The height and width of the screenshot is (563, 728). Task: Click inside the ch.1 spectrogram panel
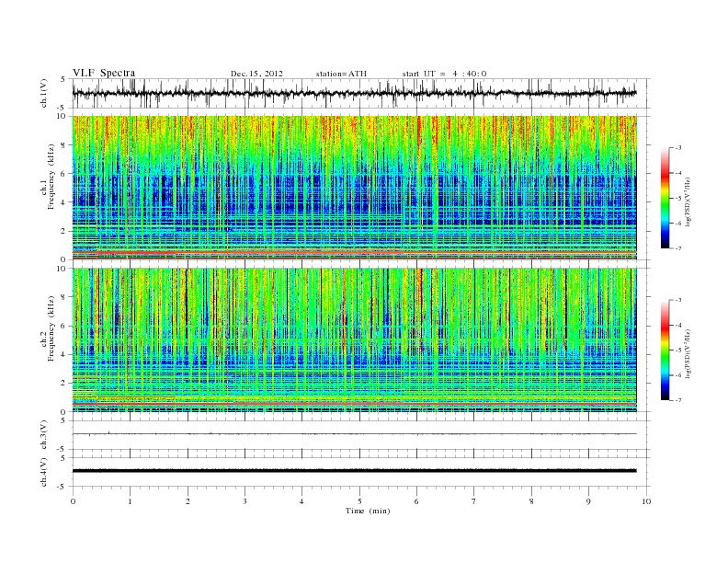click(x=354, y=188)
